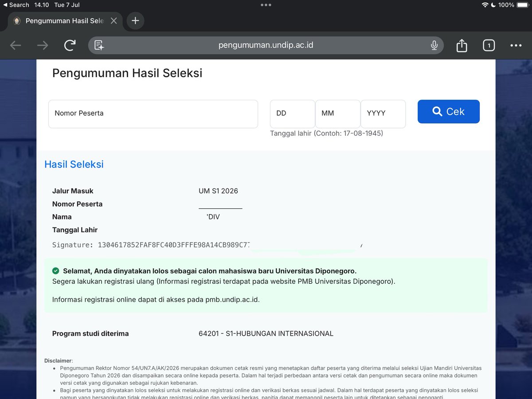Select the 14.10 clock in status bar
This screenshot has height=399, width=532.
41,5
